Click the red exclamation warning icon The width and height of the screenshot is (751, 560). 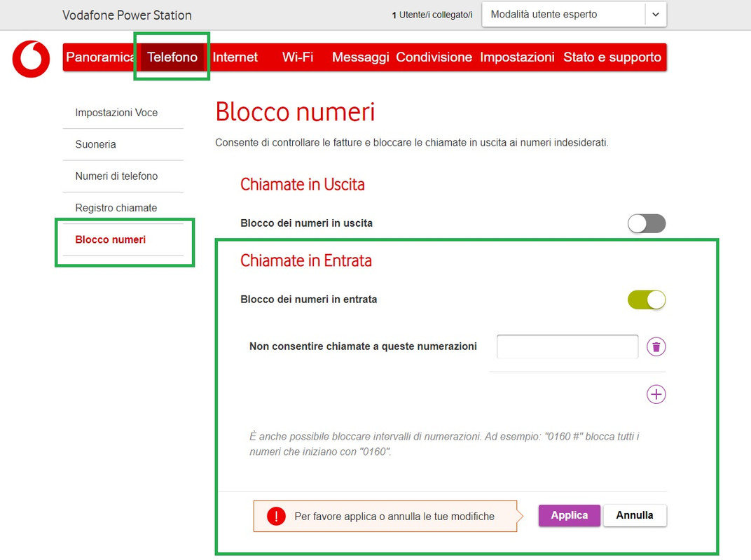276,516
